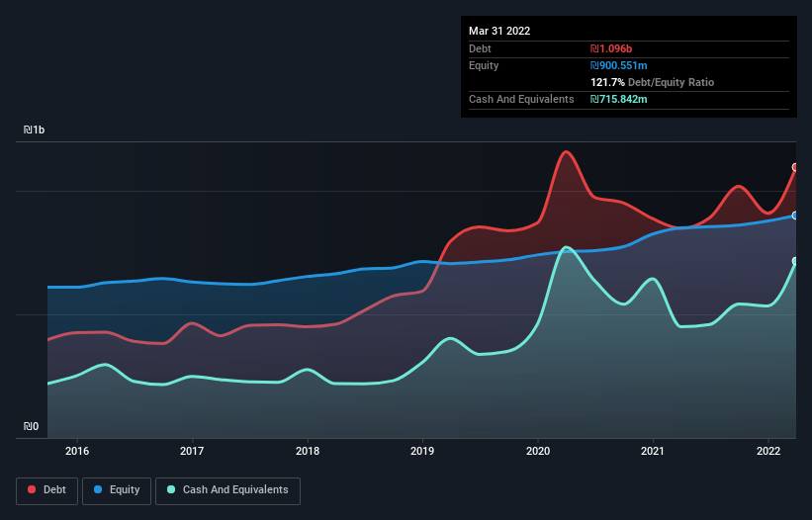Click the ₪1b y-axis label

[x=35, y=130]
